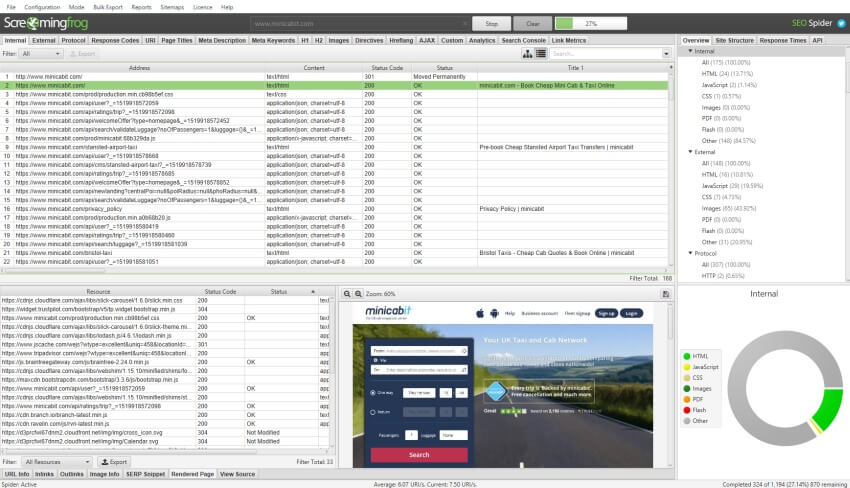This screenshot has height=488, width=850.
Task: Click the Screaming Frog logo
Action: 51,23
